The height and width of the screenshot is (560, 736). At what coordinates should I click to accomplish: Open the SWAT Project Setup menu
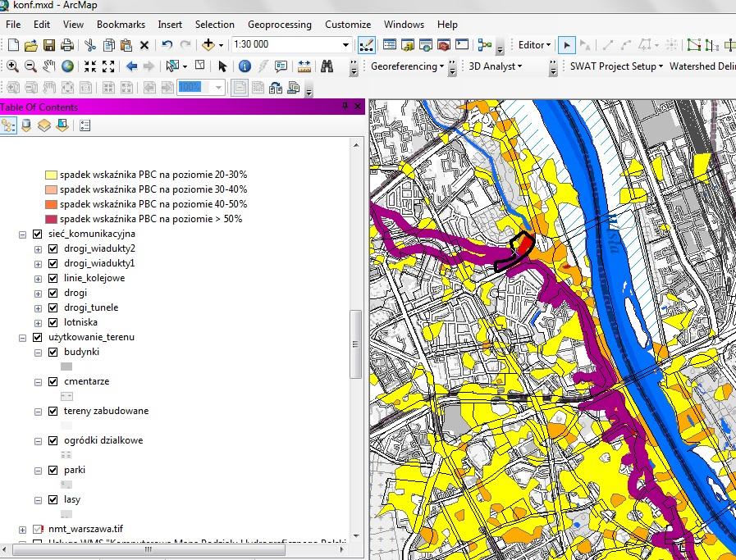[x=616, y=66]
